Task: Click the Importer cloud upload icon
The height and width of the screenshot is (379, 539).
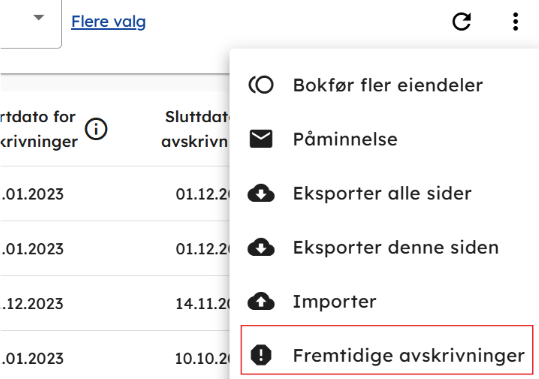Action: [261, 301]
